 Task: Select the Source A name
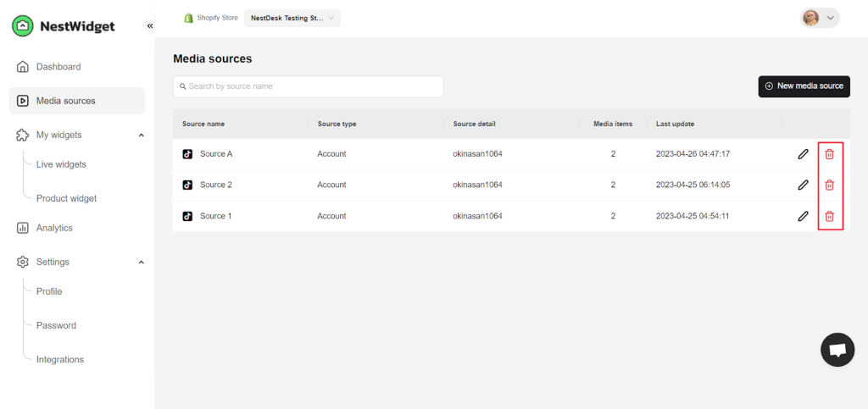[216, 154]
